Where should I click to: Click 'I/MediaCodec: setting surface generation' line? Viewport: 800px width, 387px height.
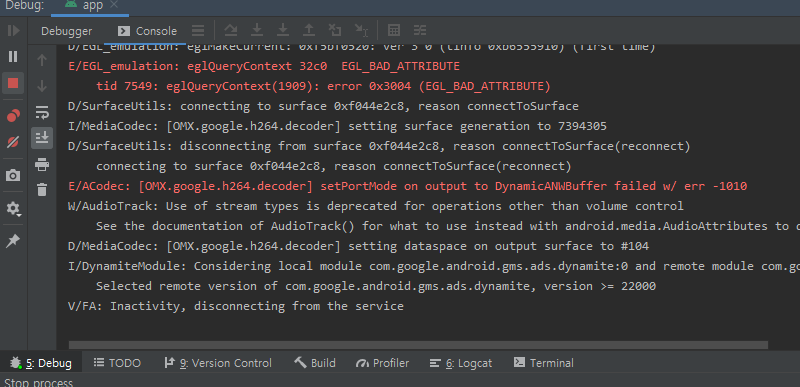337,126
